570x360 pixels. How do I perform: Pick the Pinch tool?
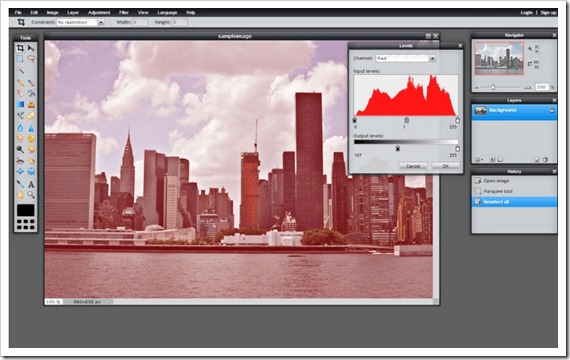click(31, 171)
